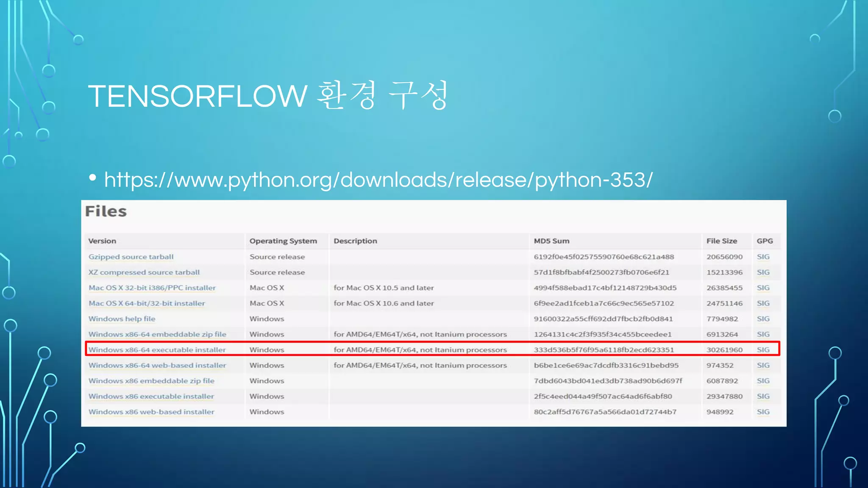Download Windows x86-64 executable installer
This screenshot has height=488, width=868.
157,350
